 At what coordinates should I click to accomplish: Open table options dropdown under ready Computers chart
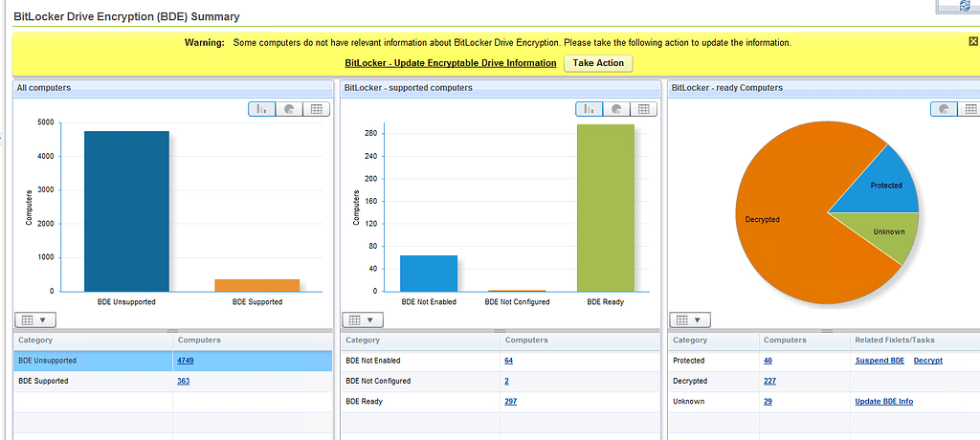[x=690, y=320]
